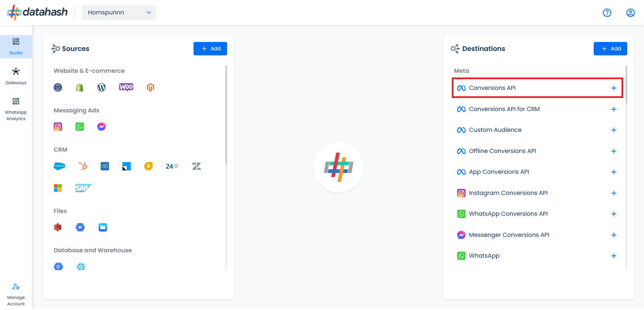
Task: Expand Custom Audience with plus icon
Action: tap(613, 130)
